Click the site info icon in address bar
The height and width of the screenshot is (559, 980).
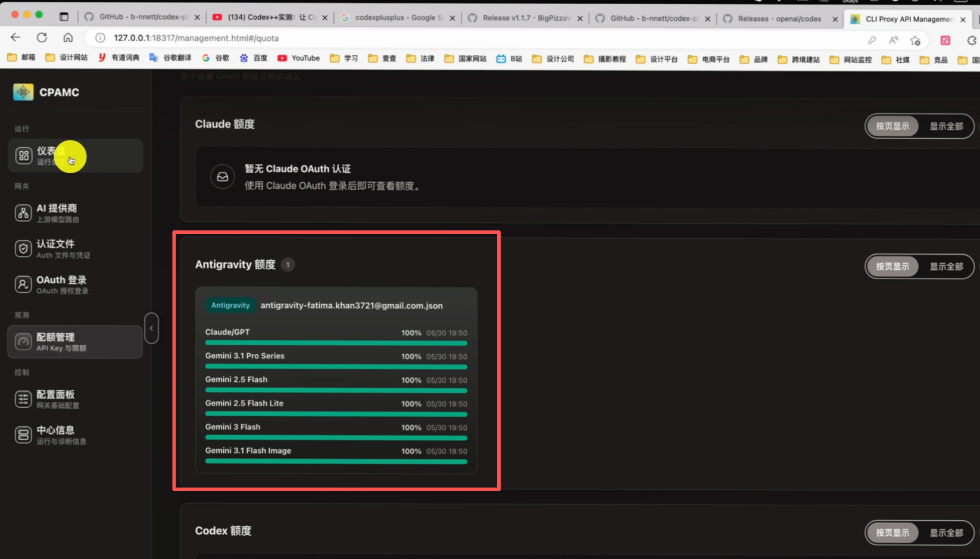[x=101, y=38]
